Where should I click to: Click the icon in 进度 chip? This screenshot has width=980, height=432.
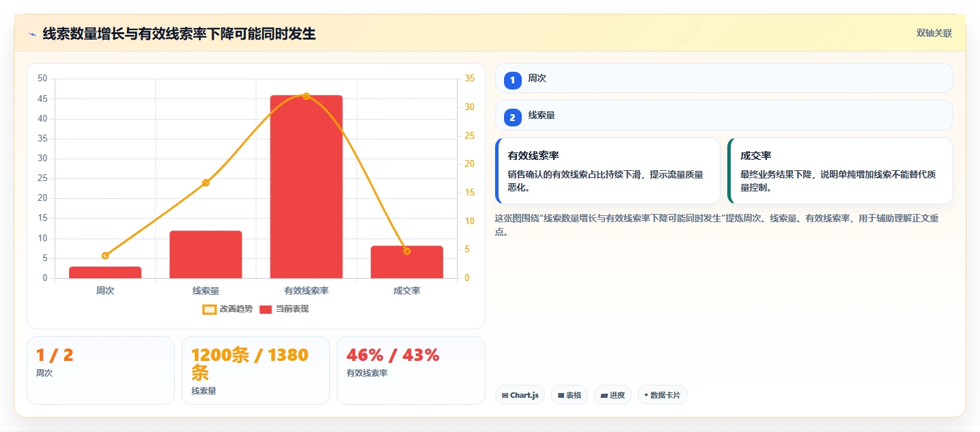[604, 395]
